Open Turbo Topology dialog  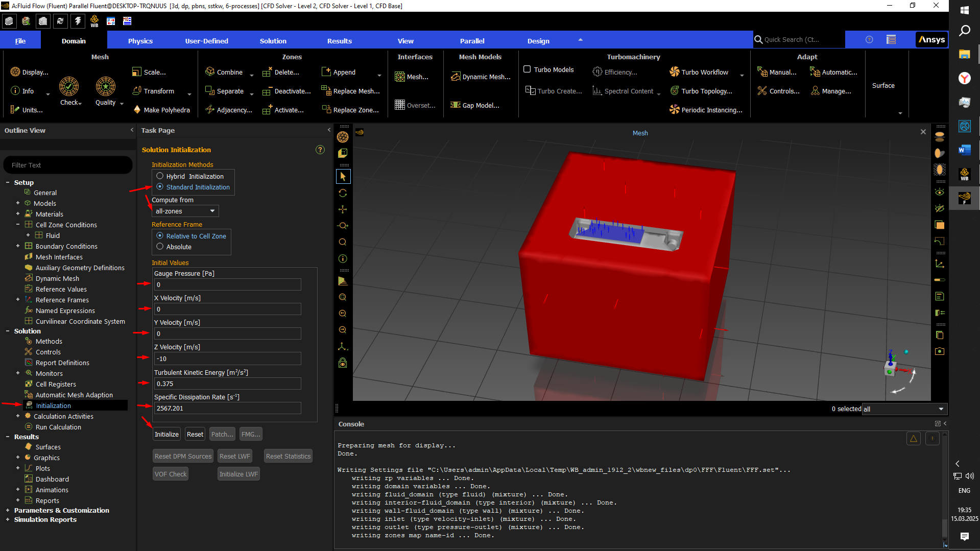pyautogui.click(x=701, y=91)
